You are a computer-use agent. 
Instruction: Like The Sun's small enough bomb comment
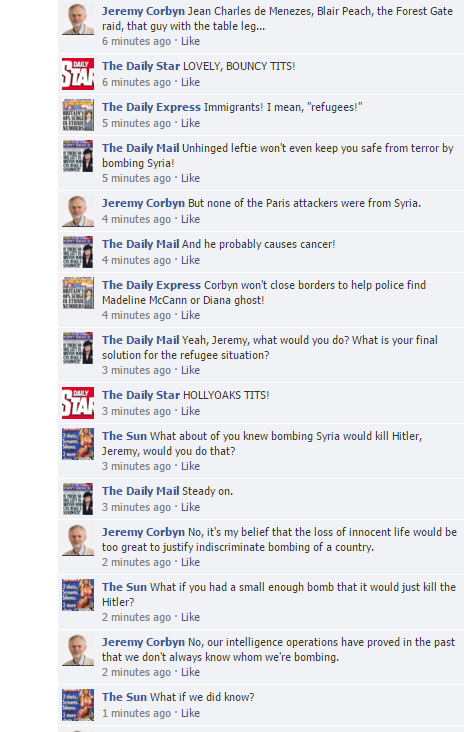(190, 617)
